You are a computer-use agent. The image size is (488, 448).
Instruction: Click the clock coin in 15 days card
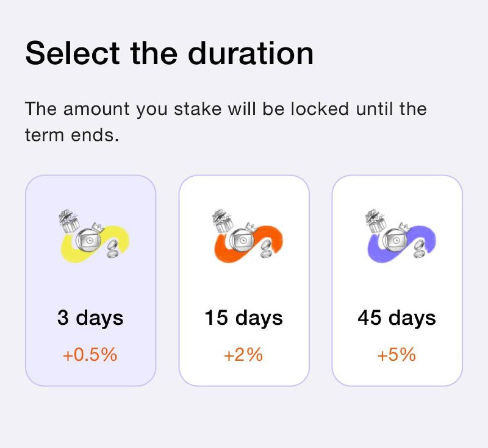coord(242,240)
